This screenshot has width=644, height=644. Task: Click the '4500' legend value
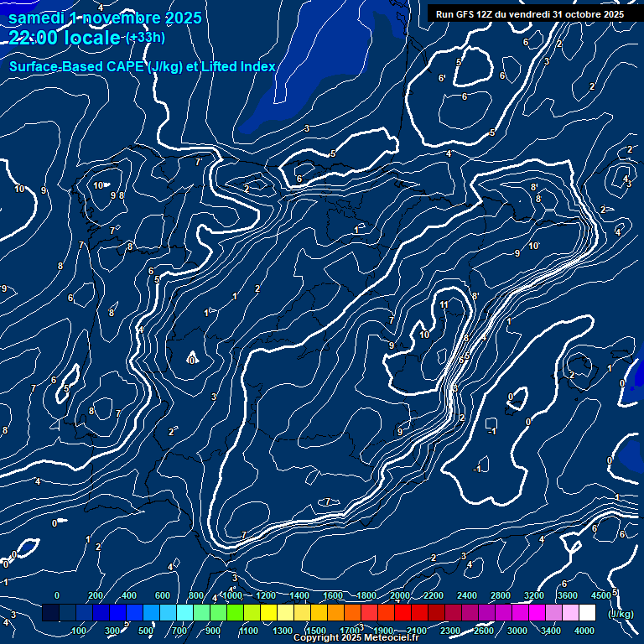[601, 595]
